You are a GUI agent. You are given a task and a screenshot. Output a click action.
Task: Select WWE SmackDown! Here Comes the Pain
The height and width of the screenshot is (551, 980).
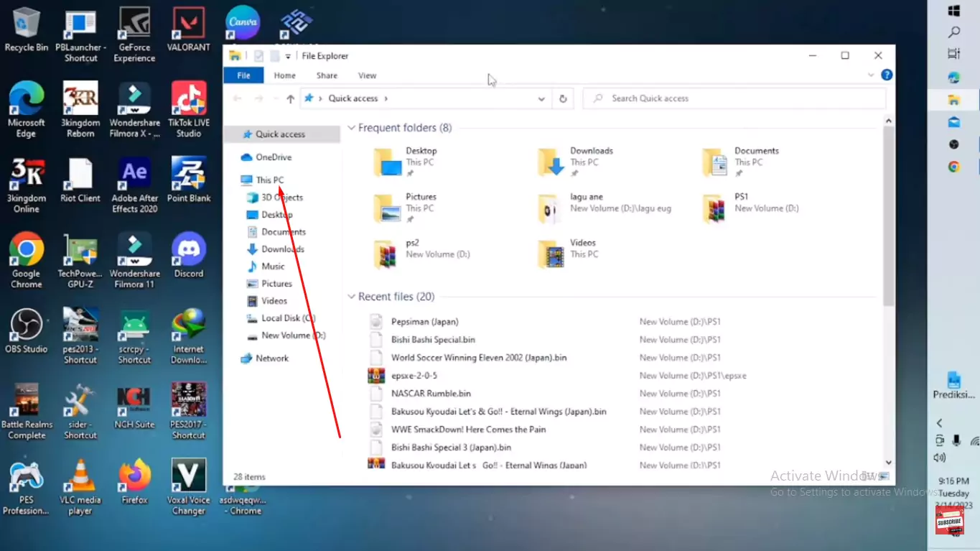468,430
